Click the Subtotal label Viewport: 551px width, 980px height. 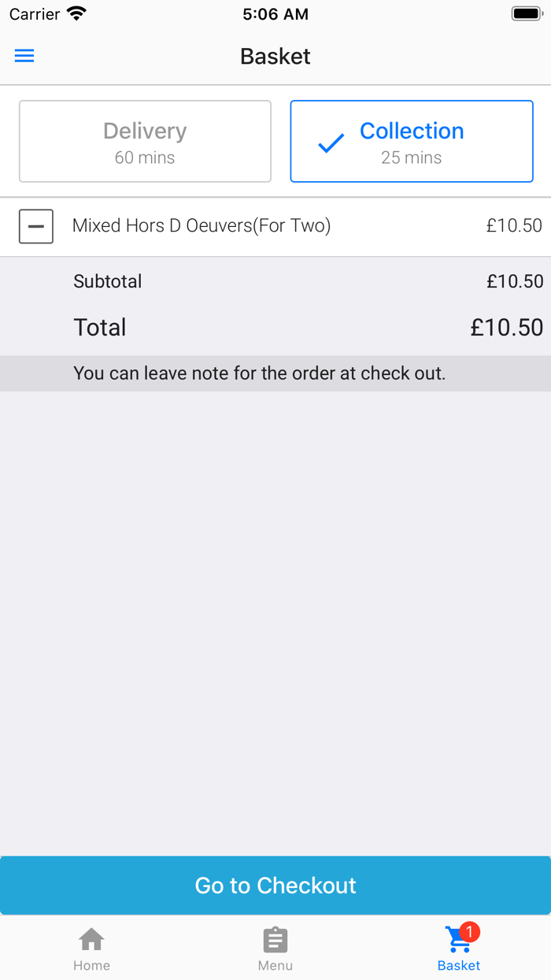point(108,281)
